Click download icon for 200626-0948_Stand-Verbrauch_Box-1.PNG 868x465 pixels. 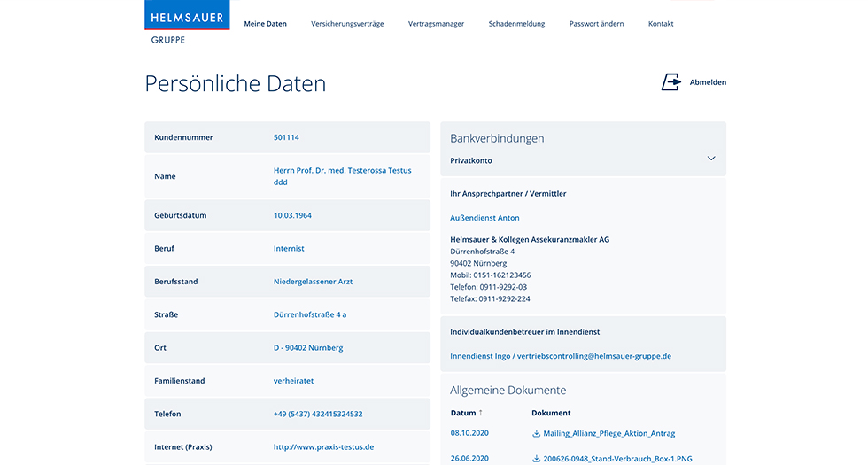click(536, 459)
